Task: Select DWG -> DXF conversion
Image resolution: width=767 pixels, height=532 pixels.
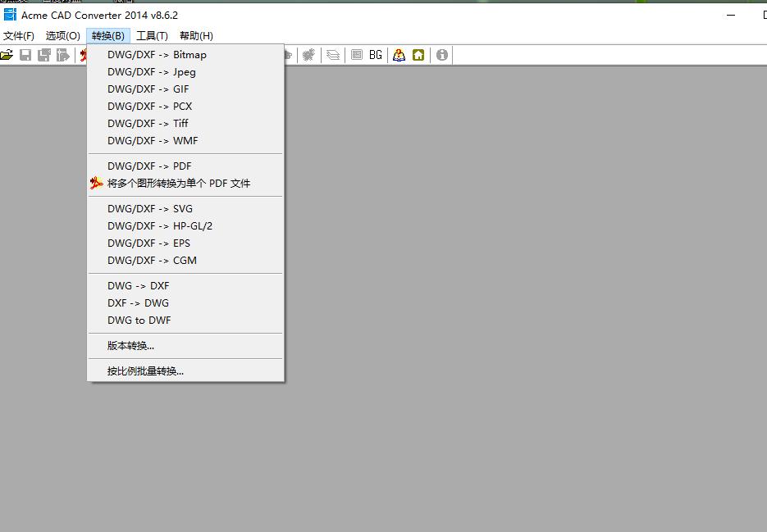Action: pos(185,285)
